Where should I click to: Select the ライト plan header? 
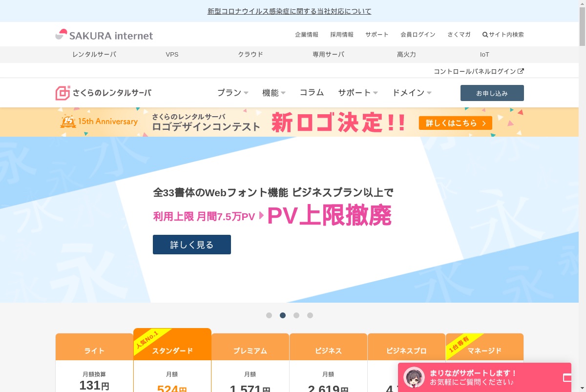click(94, 347)
